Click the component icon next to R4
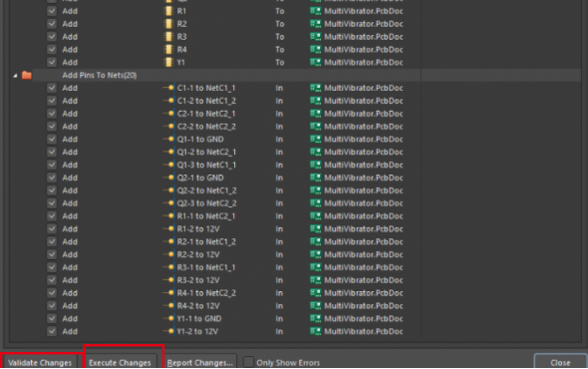The image size is (588, 369). [x=168, y=50]
